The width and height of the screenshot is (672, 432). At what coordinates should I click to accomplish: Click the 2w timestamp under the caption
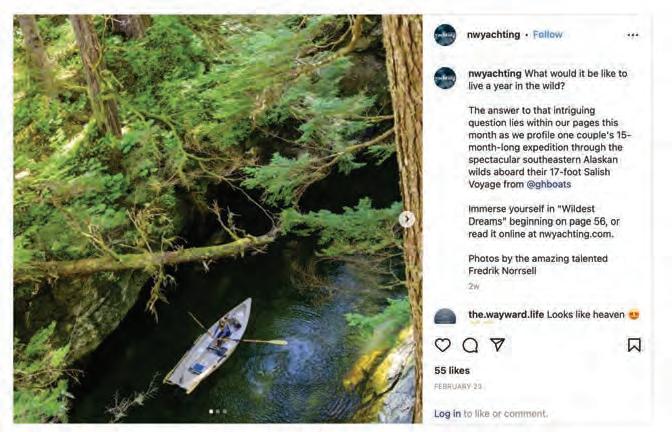click(473, 285)
